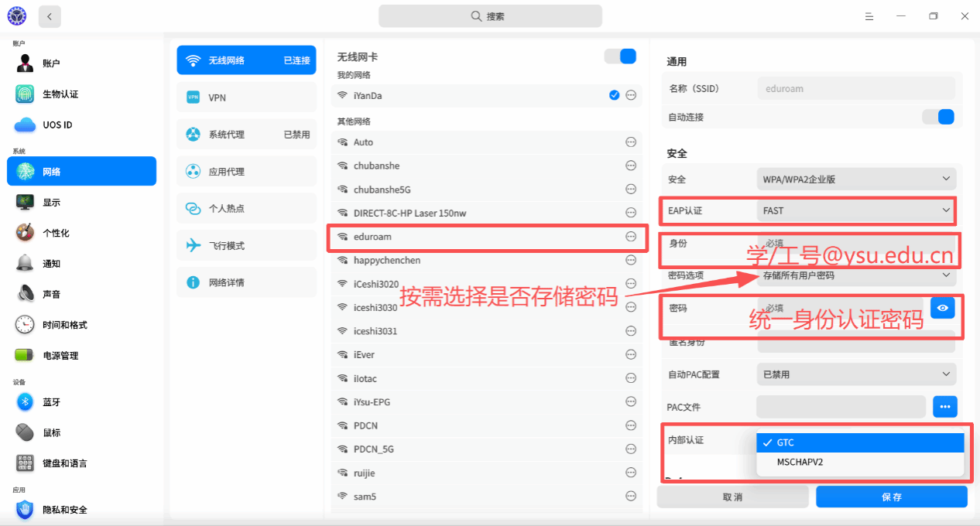This screenshot has height=526, width=980.
Task: Open Power Management (电源管理) battery icon
Action: coord(25,356)
